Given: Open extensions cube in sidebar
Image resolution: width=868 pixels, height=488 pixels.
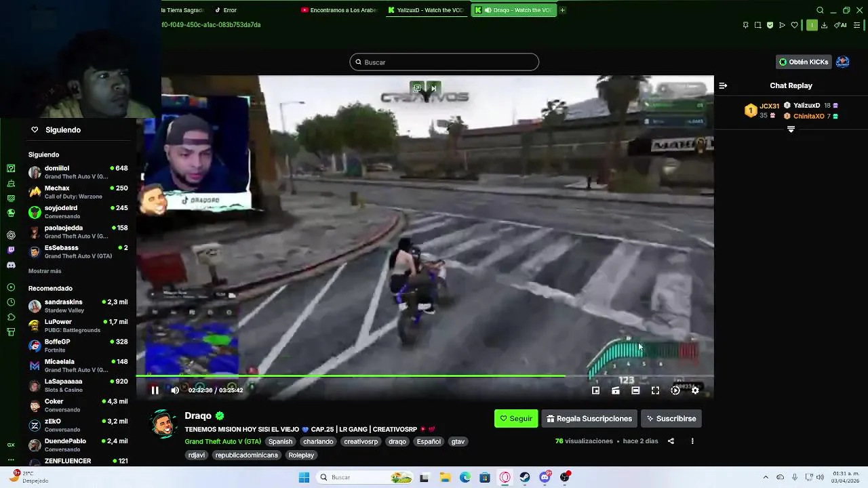Looking at the screenshot, I should click(11, 317).
